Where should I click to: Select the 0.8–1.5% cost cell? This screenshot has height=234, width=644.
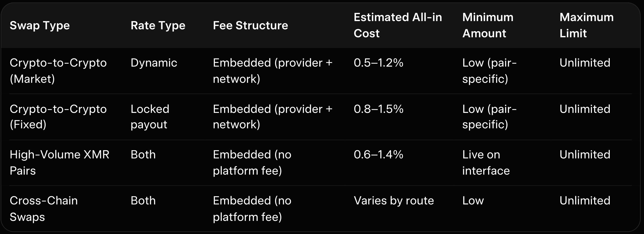(378, 109)
